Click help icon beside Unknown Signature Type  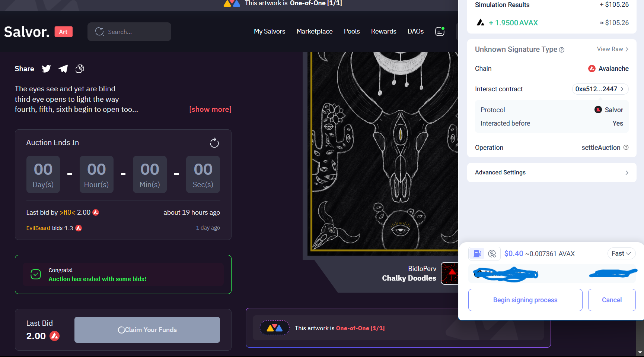562,50
